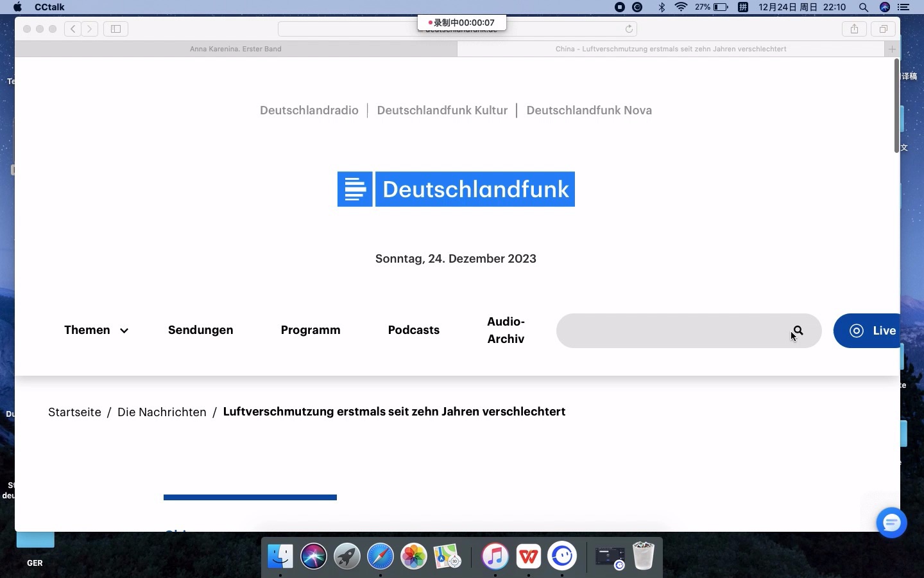This screenshot has width=924, height=578.
Task: Open Sendungen in the navigation
Action: click(201, 330)
